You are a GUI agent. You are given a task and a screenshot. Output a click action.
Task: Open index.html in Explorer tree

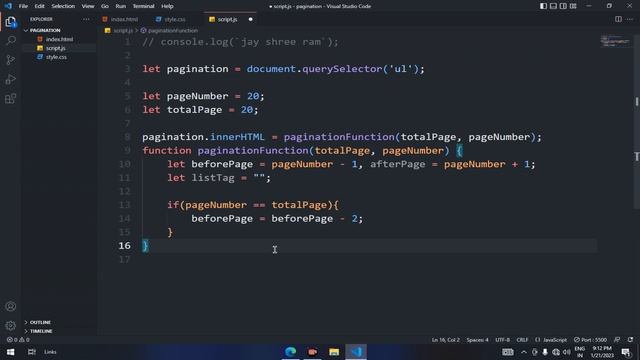[x=60, y=39]
